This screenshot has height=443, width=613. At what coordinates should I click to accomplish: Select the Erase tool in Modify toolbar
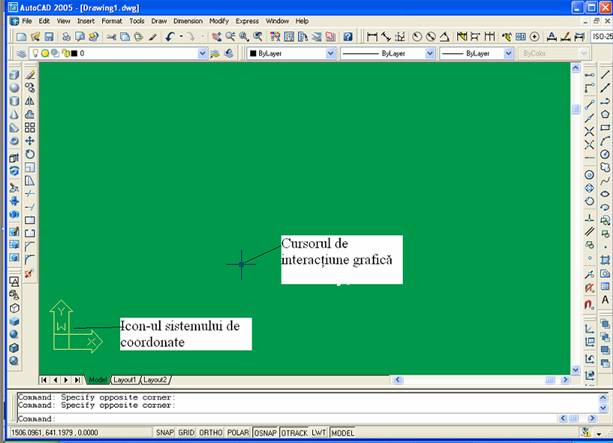click(x=30, y=75)
